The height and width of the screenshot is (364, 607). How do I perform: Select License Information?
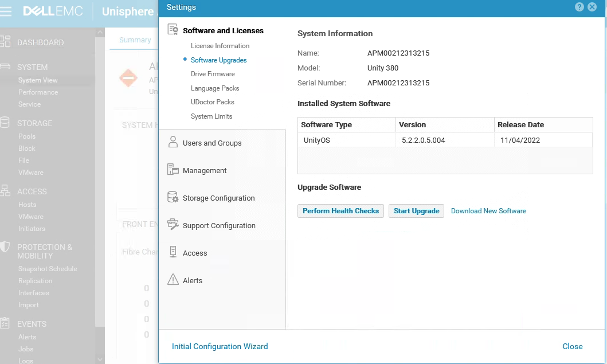(x=220, y=46)
